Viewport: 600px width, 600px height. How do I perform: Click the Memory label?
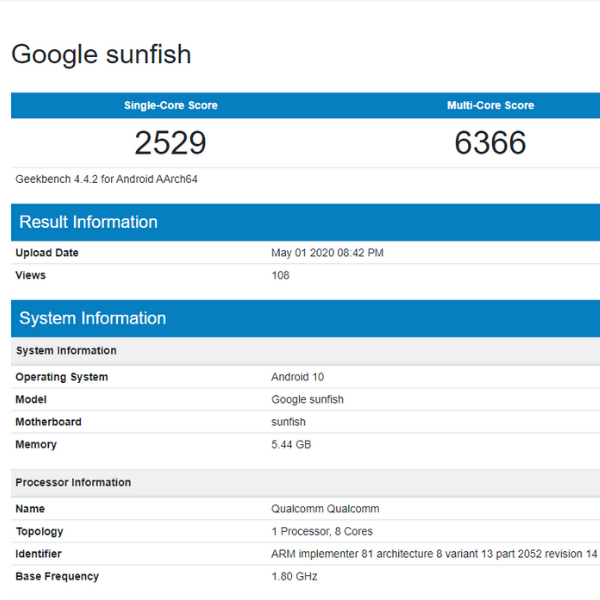tap(36, 444)
